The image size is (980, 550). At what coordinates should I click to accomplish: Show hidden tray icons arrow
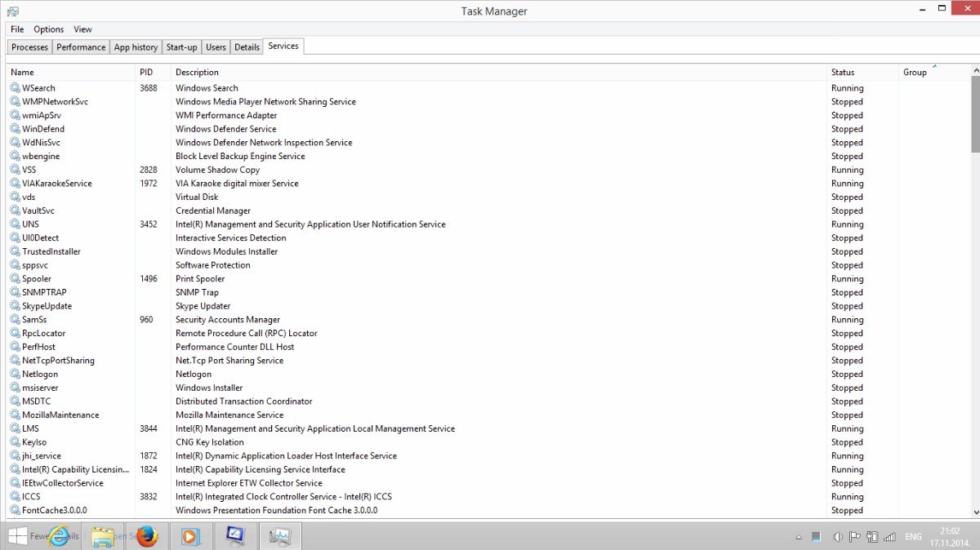pyautogui.click(x=799, y=537)
